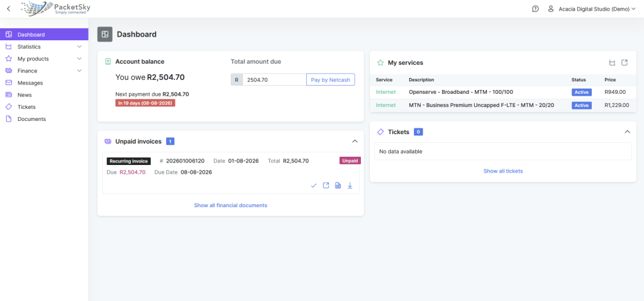Show all tickets
This screenshot has width=644, height=301.
[503, 171]
